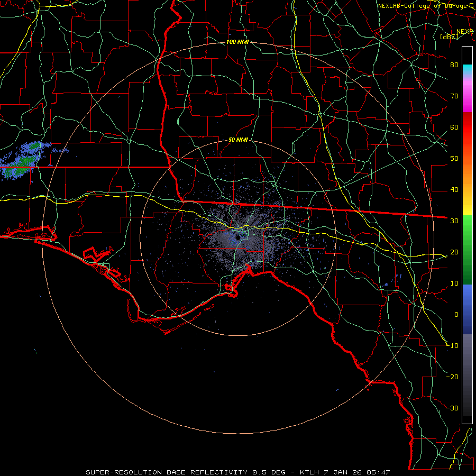Screen dimensions: 476x476
Task: Click the 70 value on the dBZ scale
Action: (454, 96)
